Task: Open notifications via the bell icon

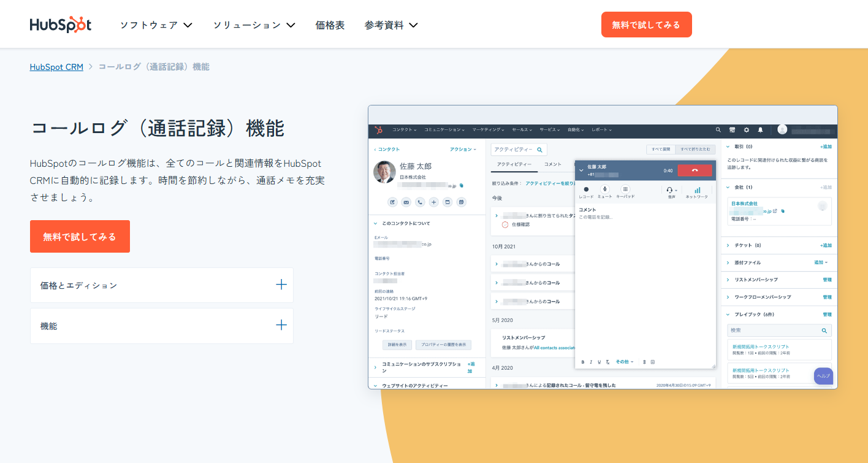Action: click(x=760, y=130)
